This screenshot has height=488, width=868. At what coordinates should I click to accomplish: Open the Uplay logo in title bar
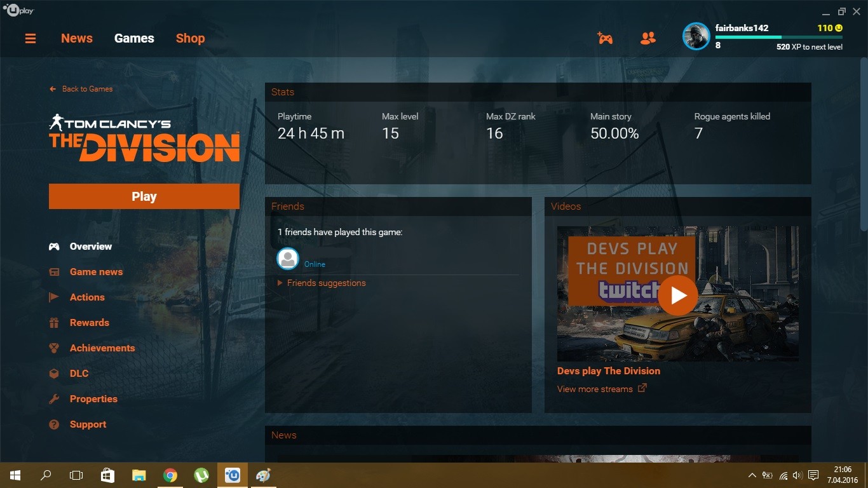pyautogui.click(x=18, y=10)
